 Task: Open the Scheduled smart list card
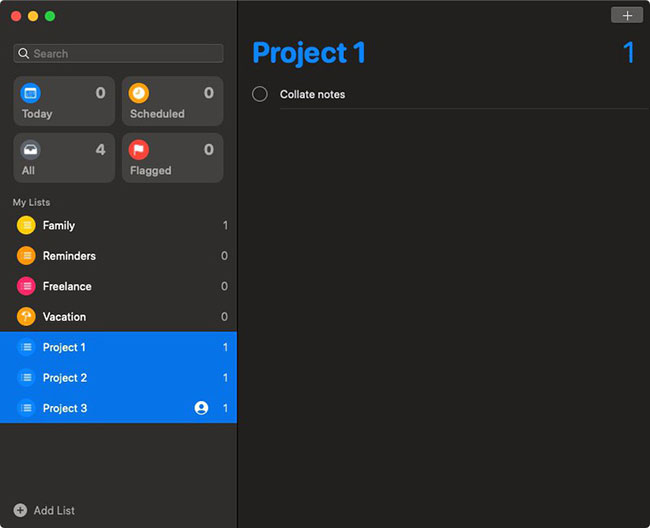(172, 101)
